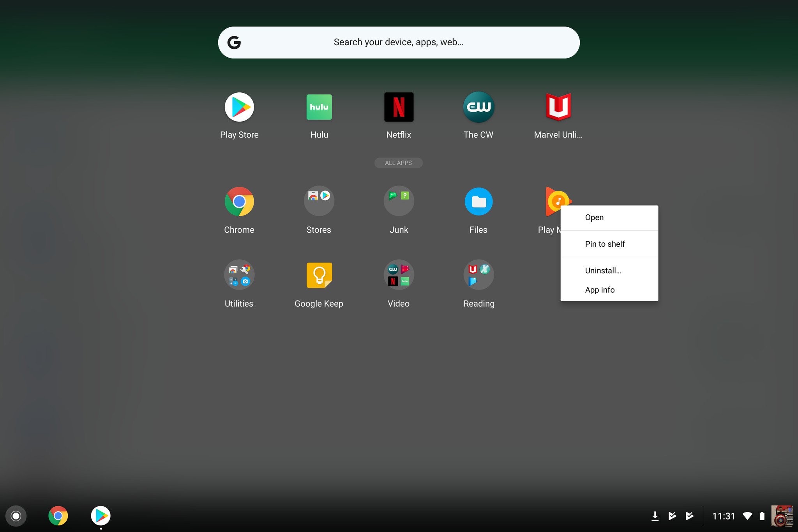Expand the Stores app folder

pos(319,201)
